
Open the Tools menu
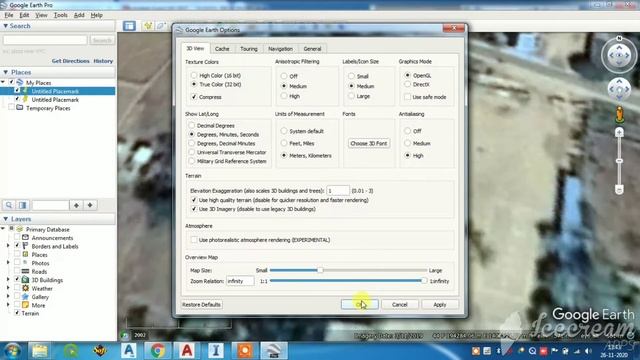tap(60, 15)
